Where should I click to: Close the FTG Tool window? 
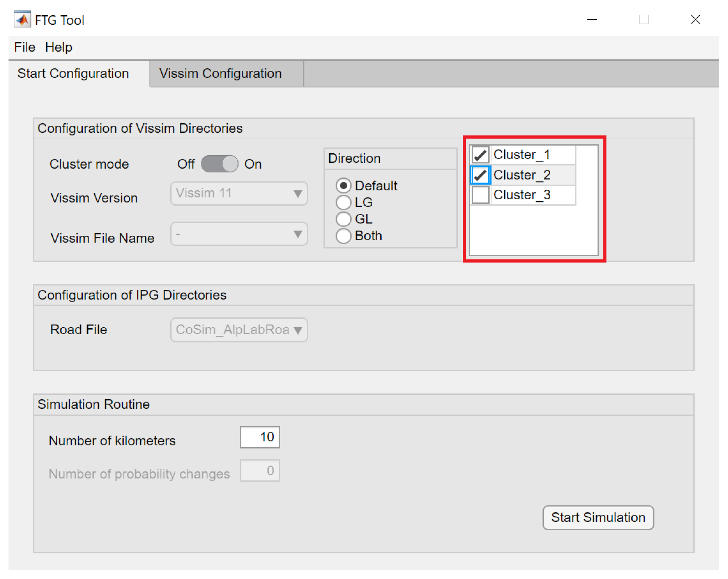[x=695, y=20]
